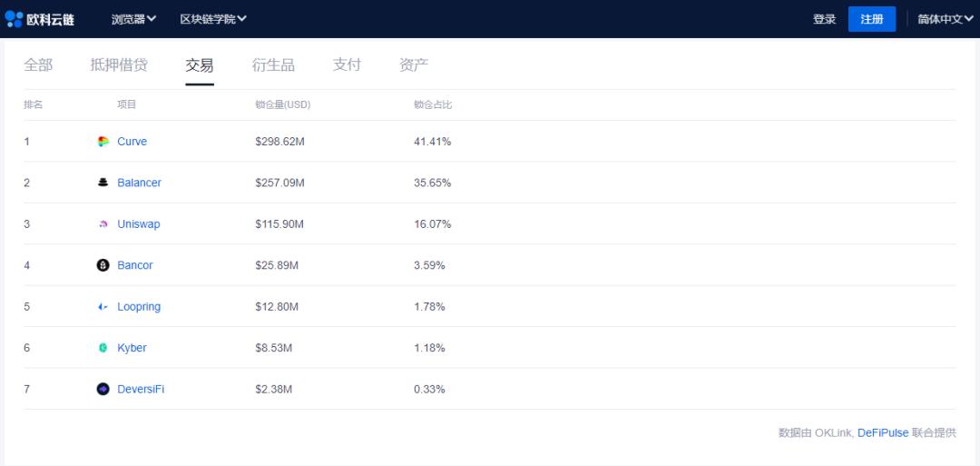
Task: Open the 浏览器 dropdown menu
Action: tap(133, 19)
